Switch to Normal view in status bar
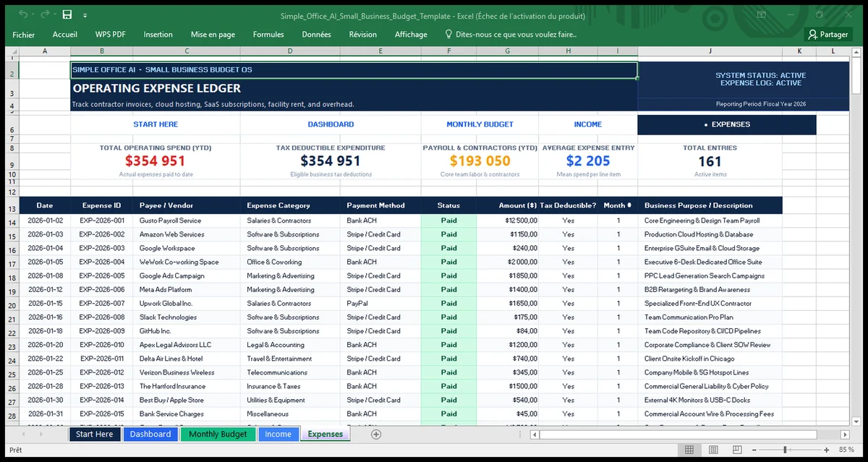 [689, 450]
